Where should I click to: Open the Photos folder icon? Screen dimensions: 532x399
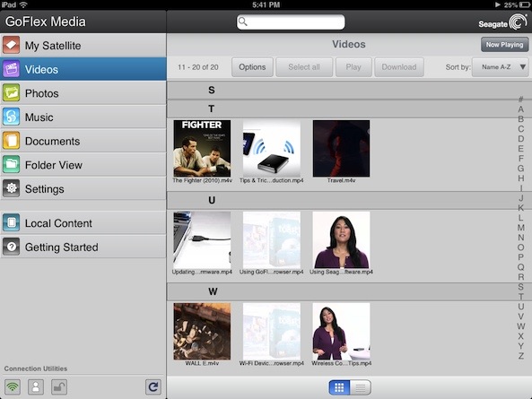point(11,93)
